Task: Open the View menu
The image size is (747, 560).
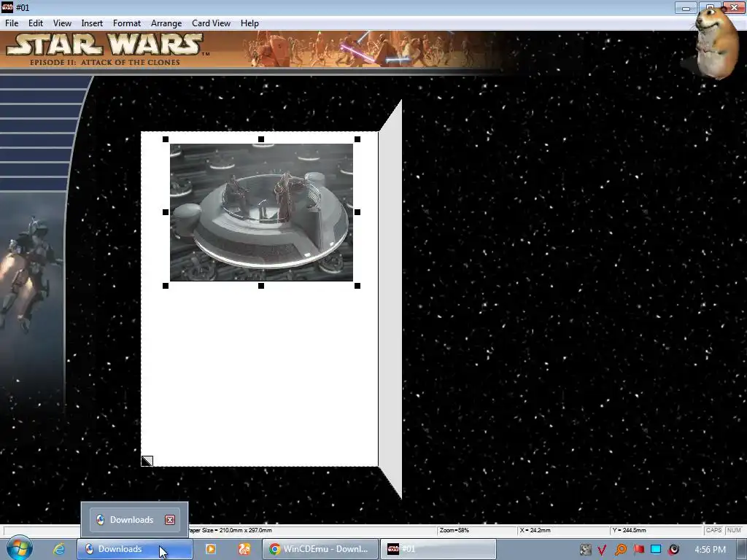Action: (x=62, y=23)
